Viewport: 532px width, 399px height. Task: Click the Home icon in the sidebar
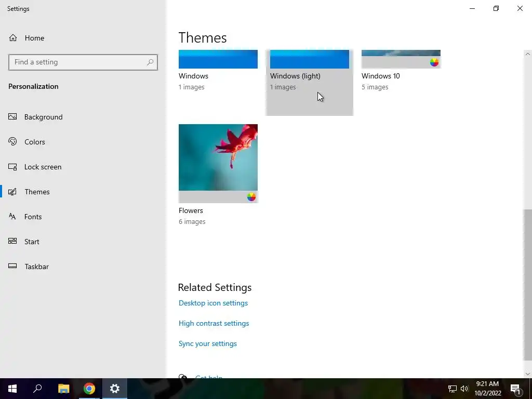click(x=13, y=37)
